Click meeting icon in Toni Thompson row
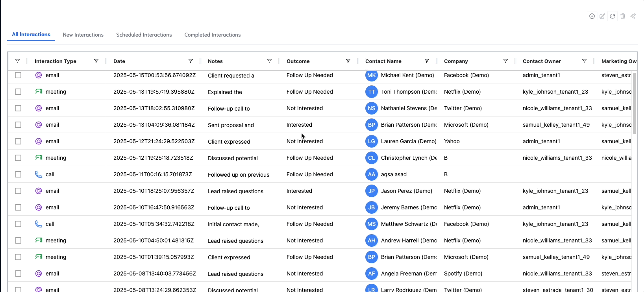 (x=39, y=92)
